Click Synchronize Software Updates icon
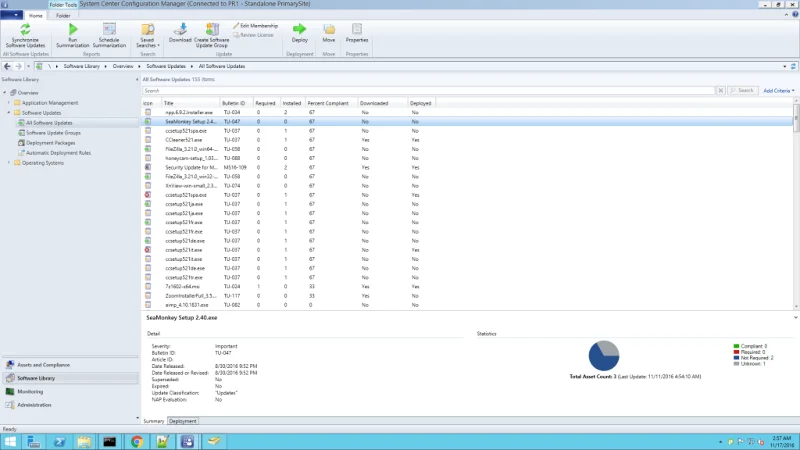 25,30
